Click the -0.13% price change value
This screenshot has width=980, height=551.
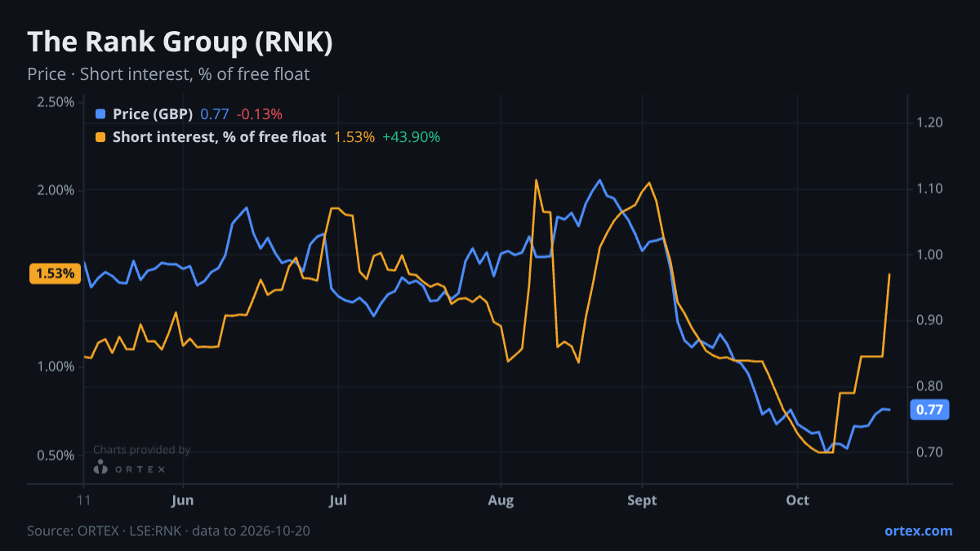(260, 114)
